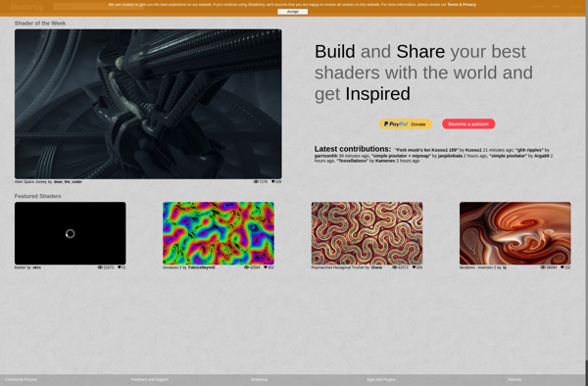Visit contributor Arga69's profile

(x=542, y=156)
